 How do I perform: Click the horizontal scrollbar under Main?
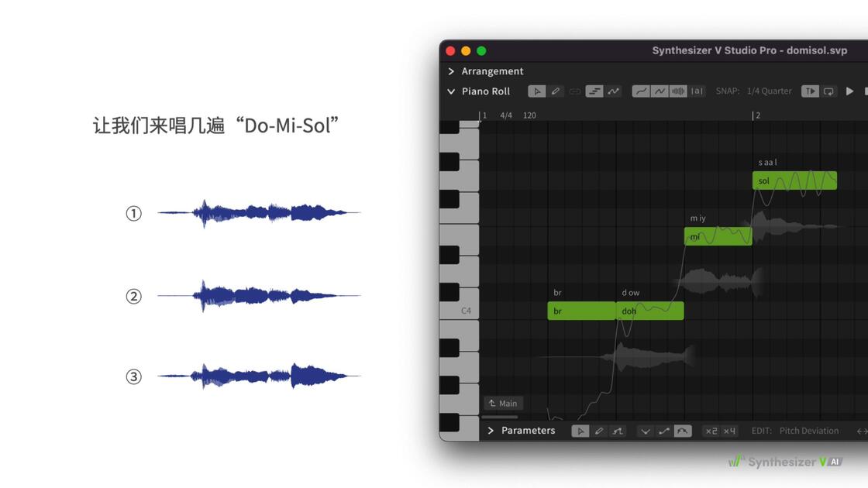tap(500, 418)
